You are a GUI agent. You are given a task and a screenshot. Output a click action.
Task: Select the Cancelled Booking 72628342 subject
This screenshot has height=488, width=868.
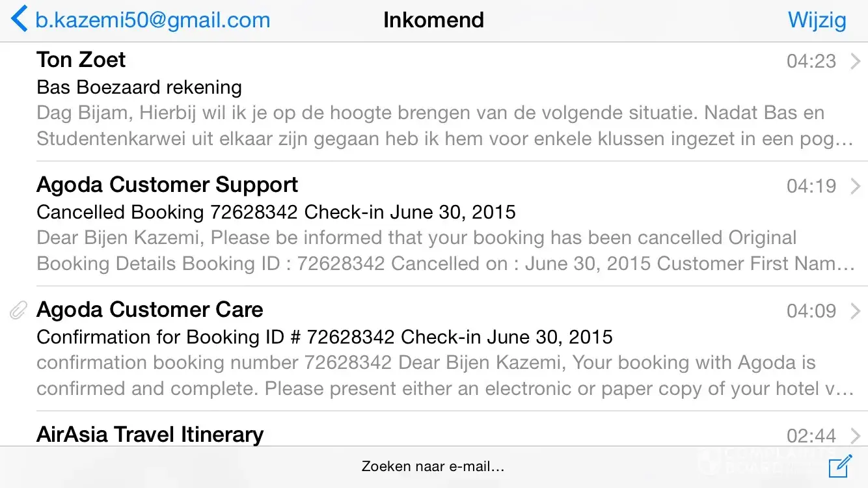[276, 212]
